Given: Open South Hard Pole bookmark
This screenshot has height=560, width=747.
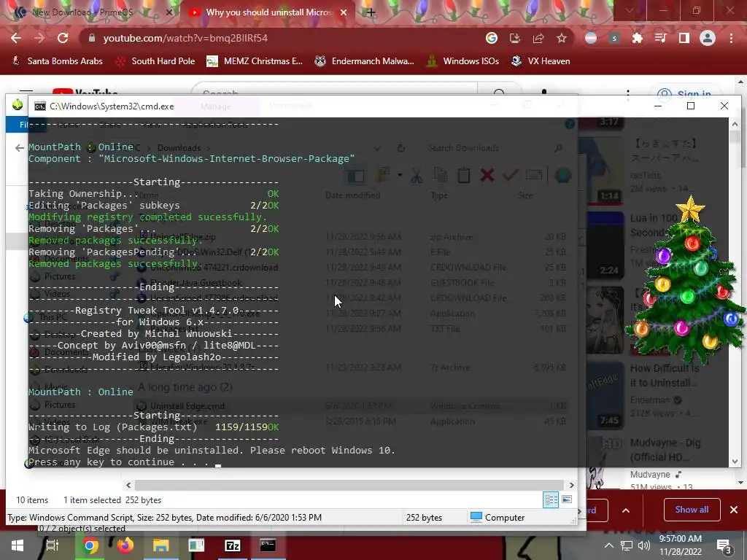Looking at the screenshot, I should (x=156, y=61).
